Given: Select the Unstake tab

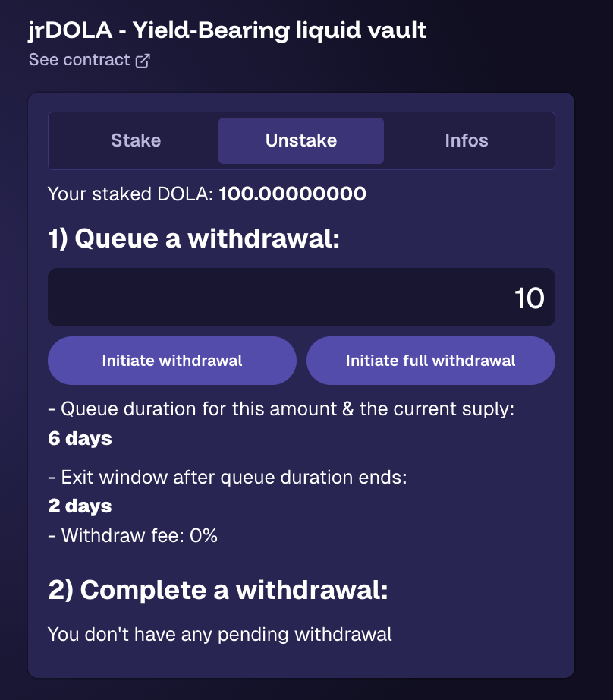Looking at the screenshot, I should tap(301, 140).
